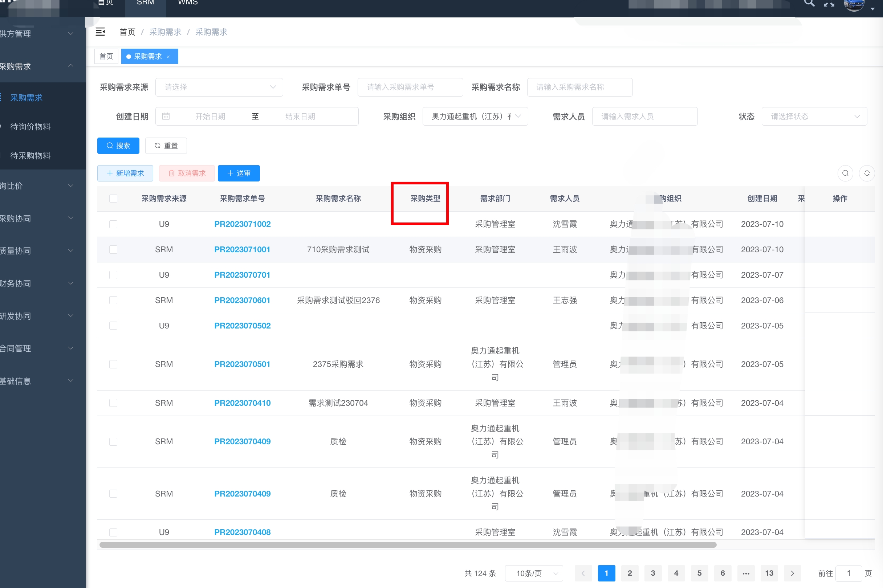The image size is (883, 588).
Task: Focus the 采购需求名称 input field
Action: click(579, 87)
